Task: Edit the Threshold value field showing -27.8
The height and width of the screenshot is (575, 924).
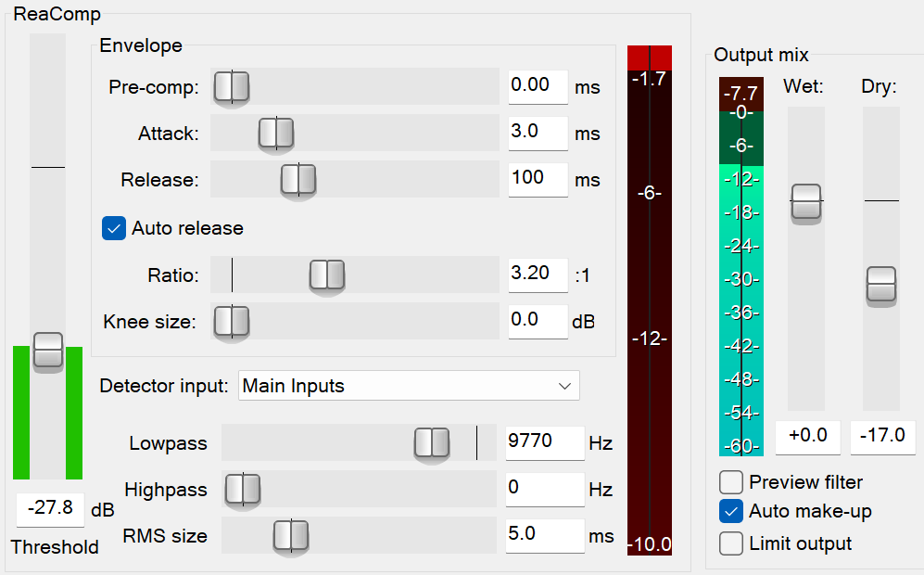Action: (50, 509)
